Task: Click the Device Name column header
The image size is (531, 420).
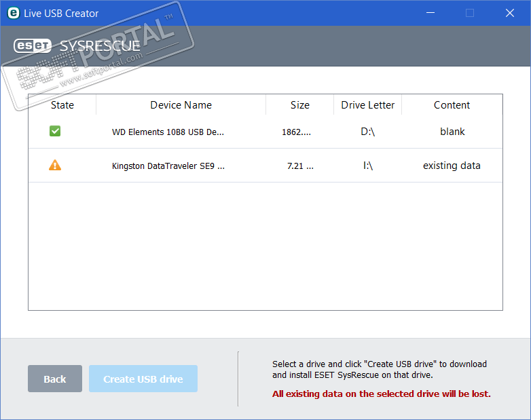Action: (x=181, y=105)
